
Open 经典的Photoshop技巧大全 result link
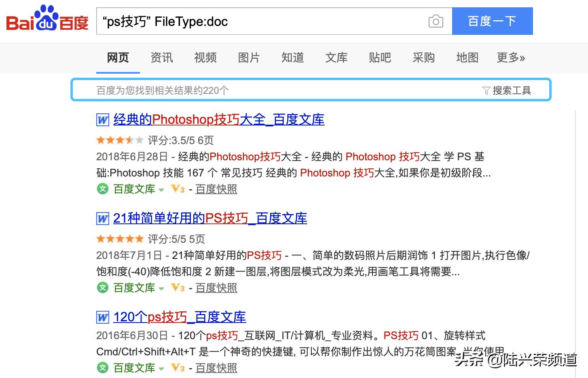[x=218, y=119]
